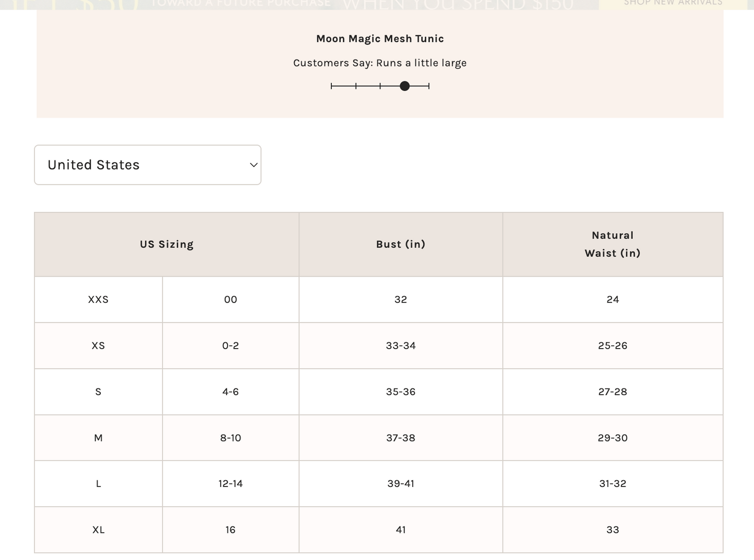Click the 39-41 bust measurement cell
This screenshot has width=754, height=560.
(x=400, y=484)
